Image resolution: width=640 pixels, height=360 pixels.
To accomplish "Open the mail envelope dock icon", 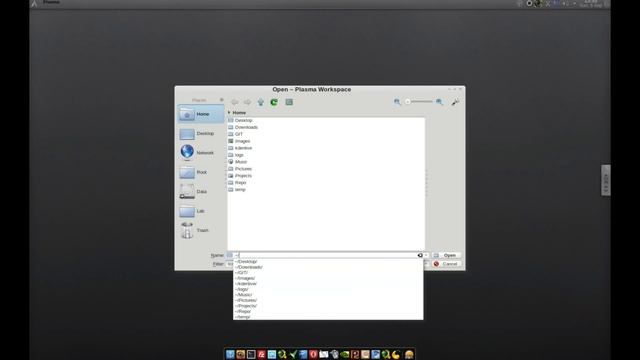I will pyautogui.click(x=324, y=354).
